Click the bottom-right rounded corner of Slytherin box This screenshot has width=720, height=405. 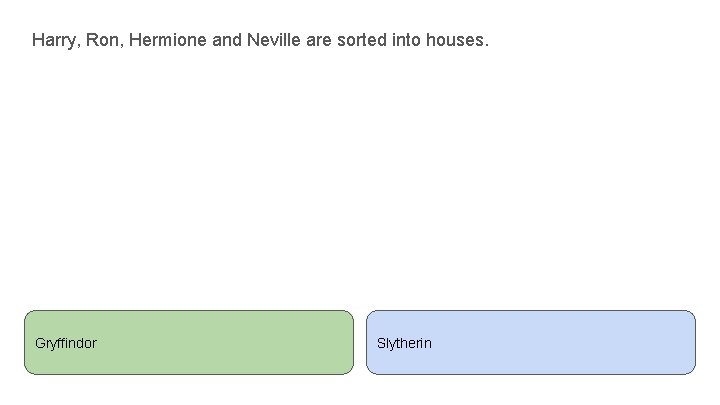[x=690, y=369]
